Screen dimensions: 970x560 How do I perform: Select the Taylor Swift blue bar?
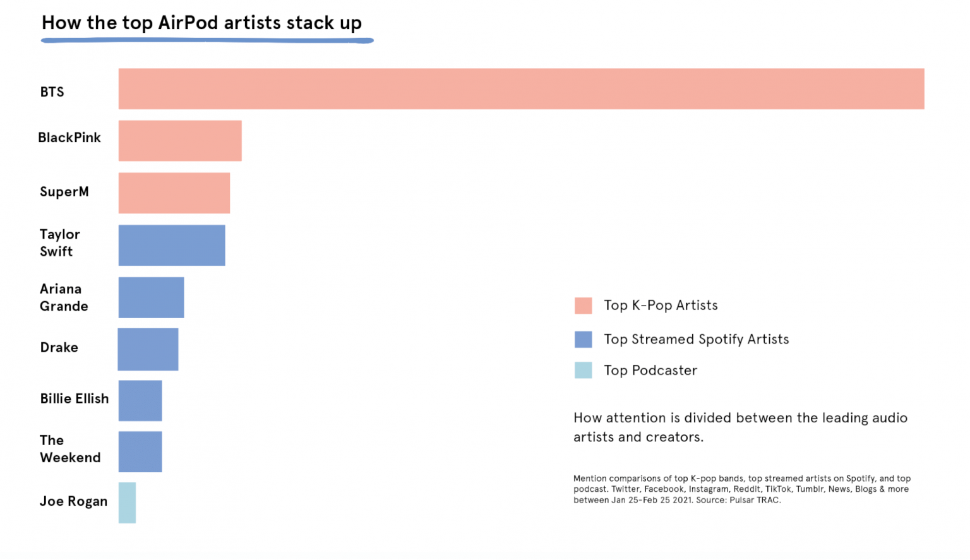click(172, 246)
